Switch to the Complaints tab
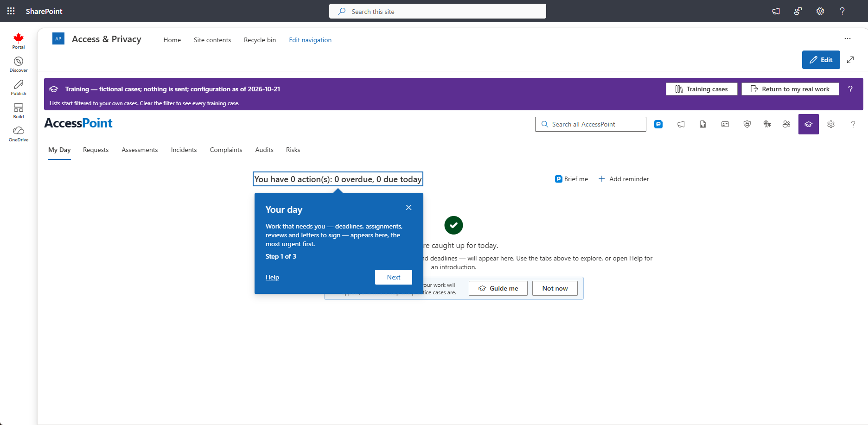This screenshot has width=868, height=425. click(226, 150)
